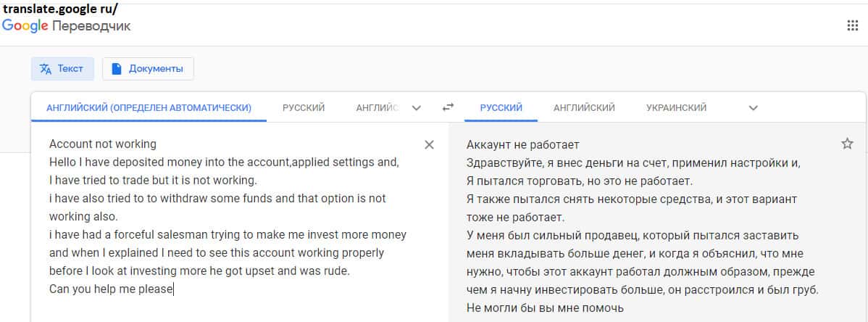This screenshot has height=322, width=868.
Task: Save translation with the star icon
Action: (847, 144)
